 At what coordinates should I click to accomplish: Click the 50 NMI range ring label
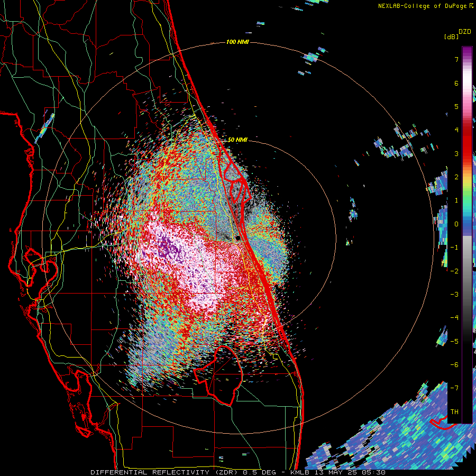(x=237, y=140)
